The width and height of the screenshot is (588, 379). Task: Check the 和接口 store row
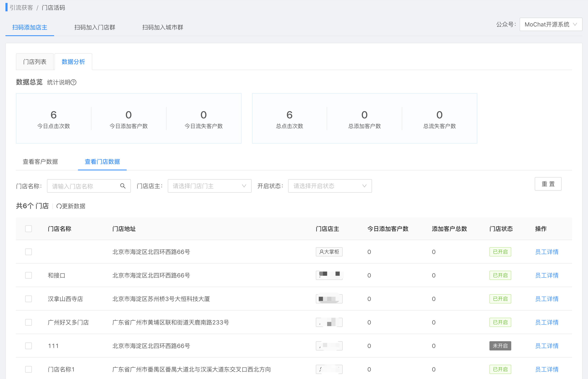29,275
